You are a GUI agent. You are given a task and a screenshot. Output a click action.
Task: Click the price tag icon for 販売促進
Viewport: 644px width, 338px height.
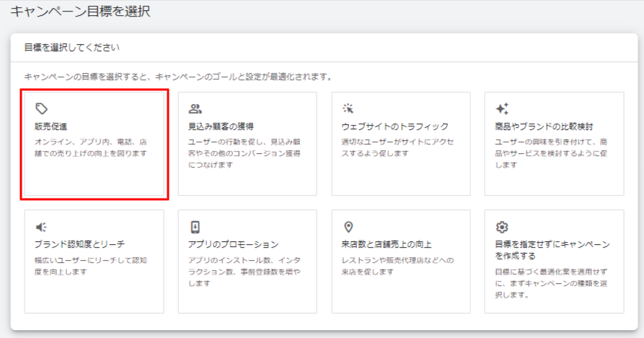(42, 109)
